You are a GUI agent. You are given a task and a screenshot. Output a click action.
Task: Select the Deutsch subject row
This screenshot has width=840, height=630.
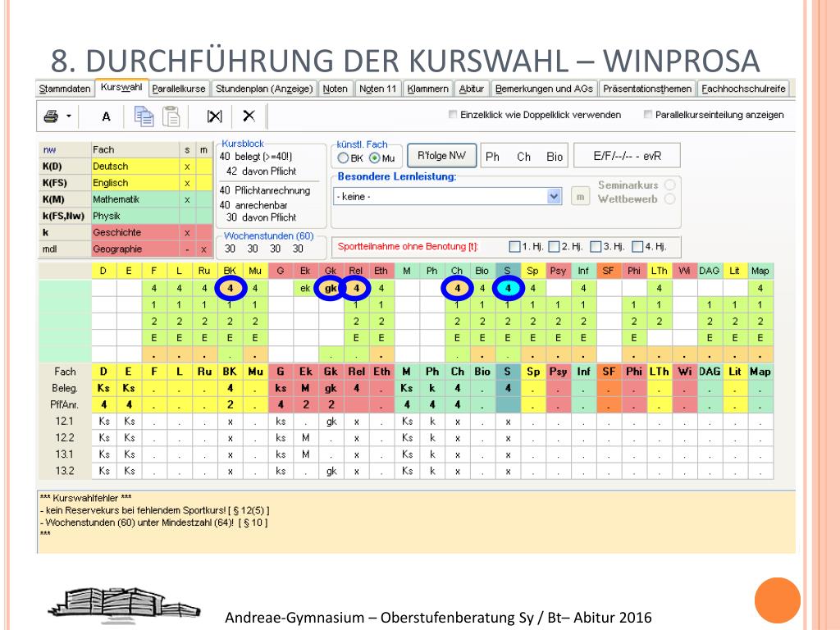click(126, 166)
